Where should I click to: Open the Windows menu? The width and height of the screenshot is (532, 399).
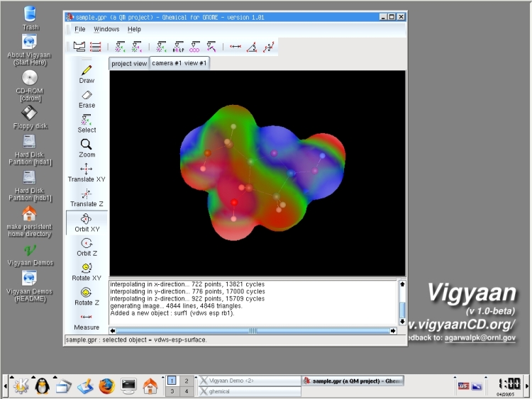point(106,29)
